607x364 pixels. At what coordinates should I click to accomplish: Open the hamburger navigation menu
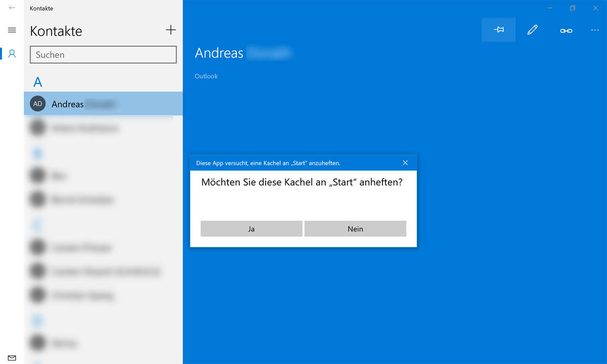pyautogui.click(x=12, y=30)
